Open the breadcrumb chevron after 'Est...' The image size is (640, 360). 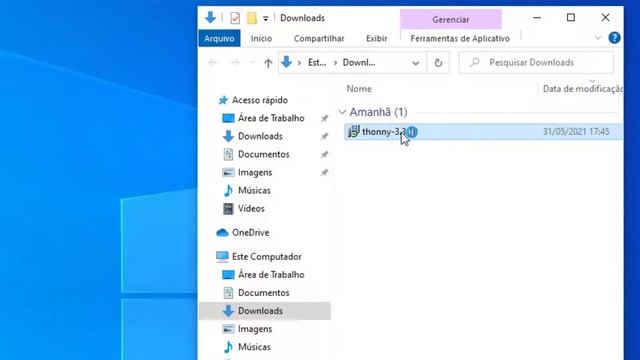pyautogui.click(x=335, y=62)
